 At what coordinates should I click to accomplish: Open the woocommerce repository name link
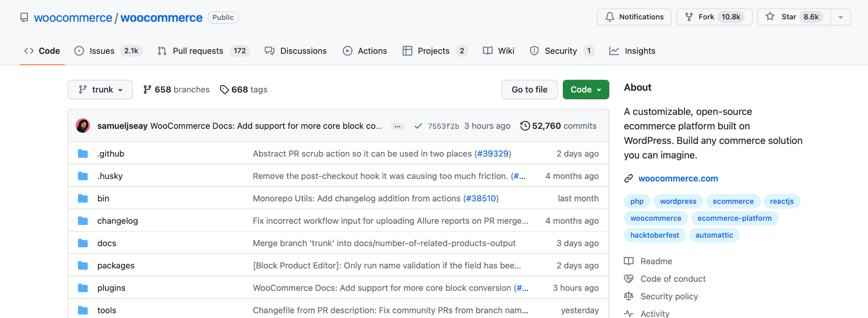pos(161,18)
